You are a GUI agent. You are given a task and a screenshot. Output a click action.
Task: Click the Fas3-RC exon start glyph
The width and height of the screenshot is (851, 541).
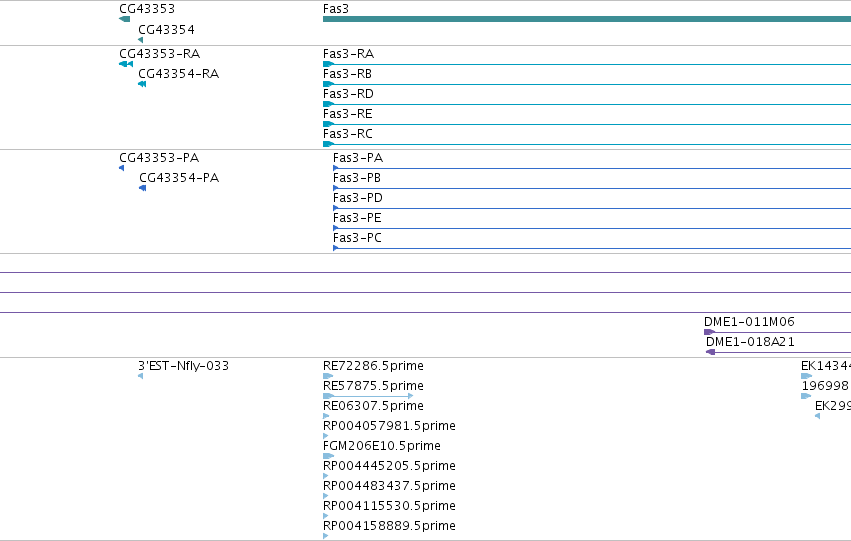tap(328, 144)
